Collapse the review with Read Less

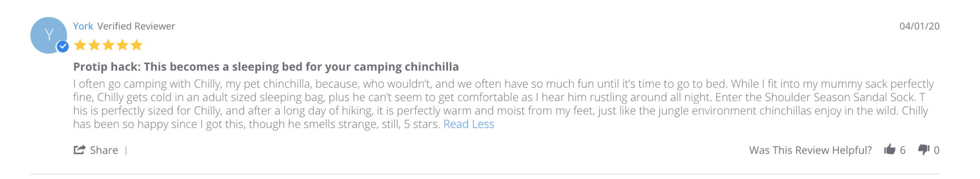click(x=469, y=124)
